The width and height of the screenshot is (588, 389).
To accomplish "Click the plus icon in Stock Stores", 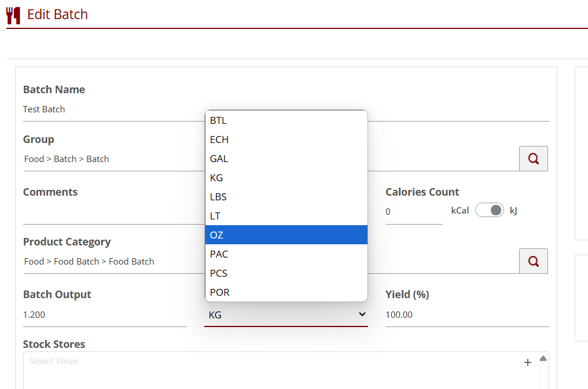I will pos(527,362).
